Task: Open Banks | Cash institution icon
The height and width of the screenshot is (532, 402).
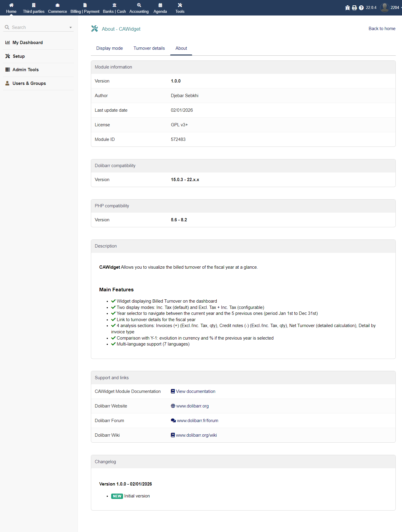Action: tap(114, 5)
